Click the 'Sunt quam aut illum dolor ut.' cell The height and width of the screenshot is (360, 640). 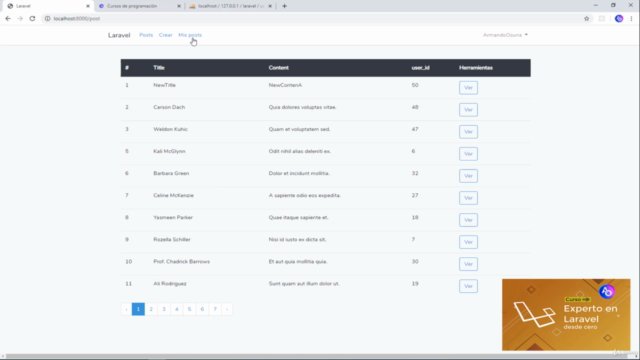click(x=304, y=284)
